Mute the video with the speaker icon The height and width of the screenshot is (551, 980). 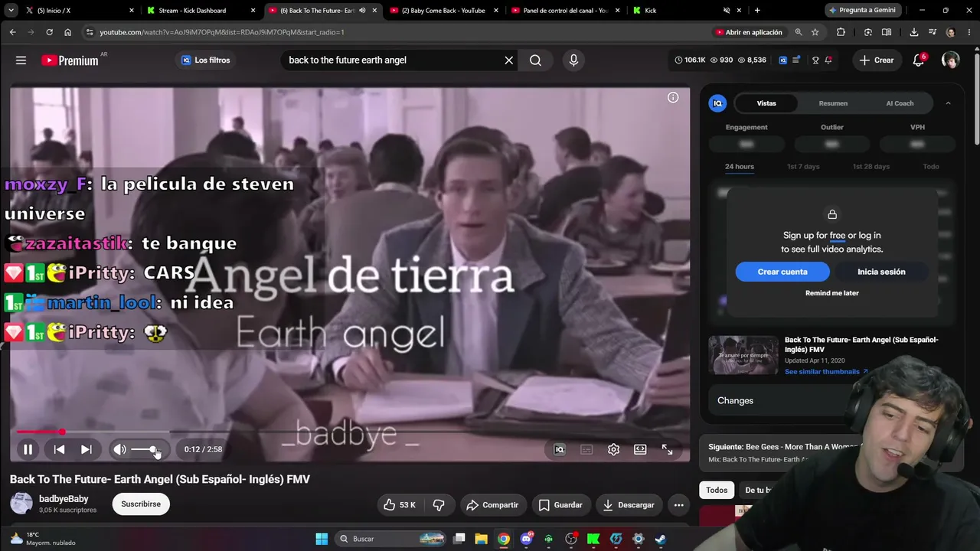coord(119,449)
